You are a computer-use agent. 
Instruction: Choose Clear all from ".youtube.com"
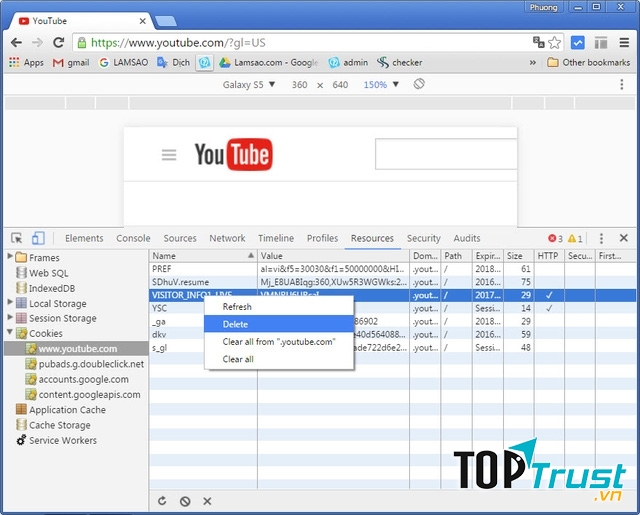pyautogui.click(x=279, y=342)
